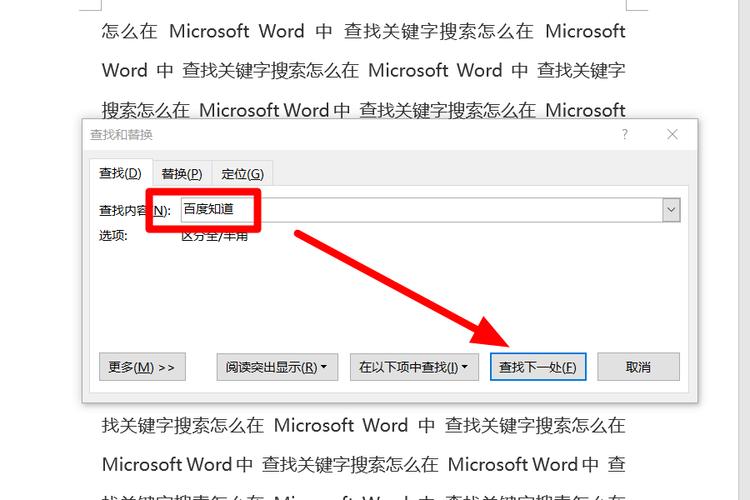Open the 定位(G) tab
Image resolution: width=750 pixels, height=500 pixels.
pyautogui.click(x=243, y=173)
